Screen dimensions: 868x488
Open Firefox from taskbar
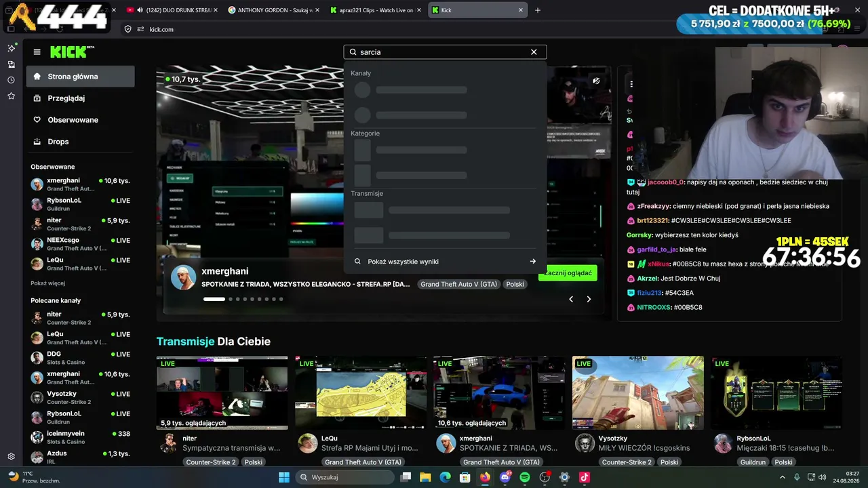tap(485, 477)
